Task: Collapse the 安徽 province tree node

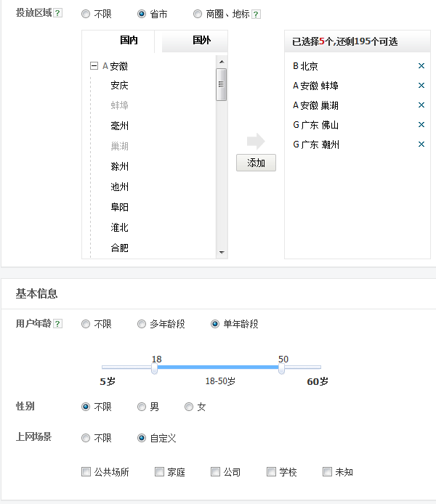Action: [x=93, y=66]
